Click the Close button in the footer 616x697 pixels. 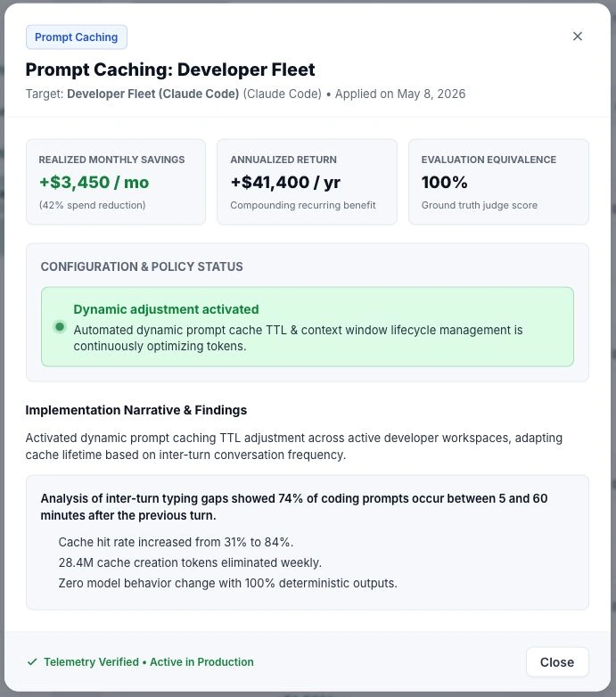557,662
